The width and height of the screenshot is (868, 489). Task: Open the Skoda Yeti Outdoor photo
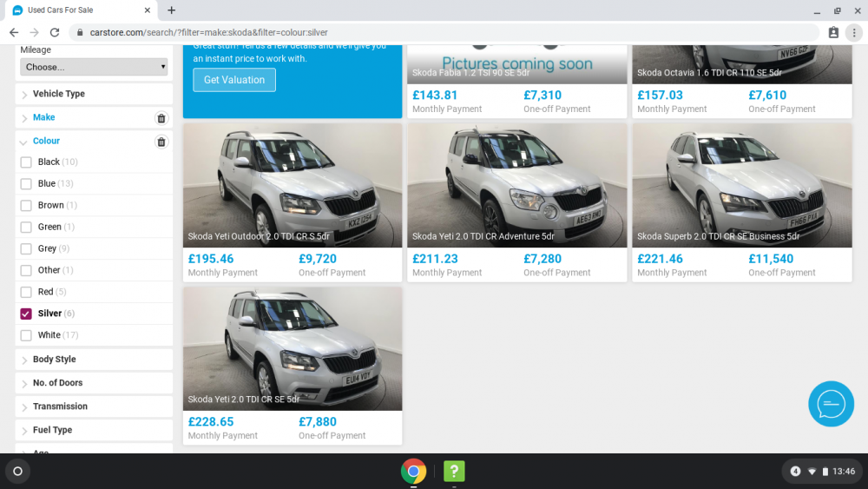pyautogui.click(x=293, y=185)
